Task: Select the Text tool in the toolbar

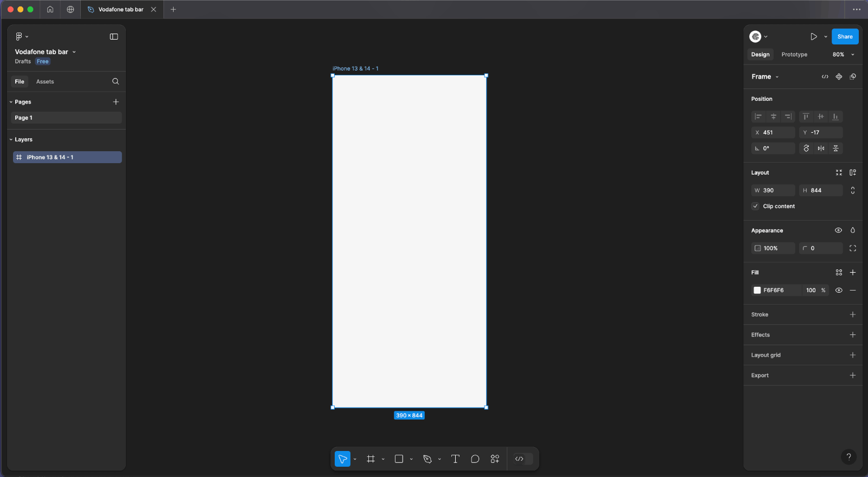Action: coord(455,459)
